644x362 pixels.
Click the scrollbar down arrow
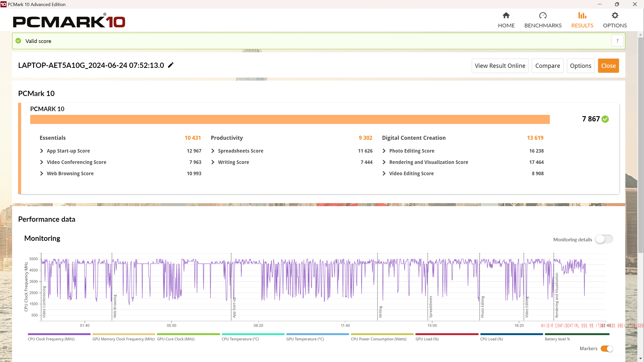(640, 358)
